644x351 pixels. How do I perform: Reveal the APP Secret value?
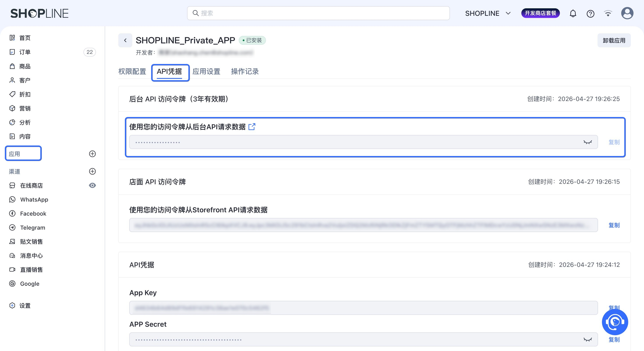point(587,340)
